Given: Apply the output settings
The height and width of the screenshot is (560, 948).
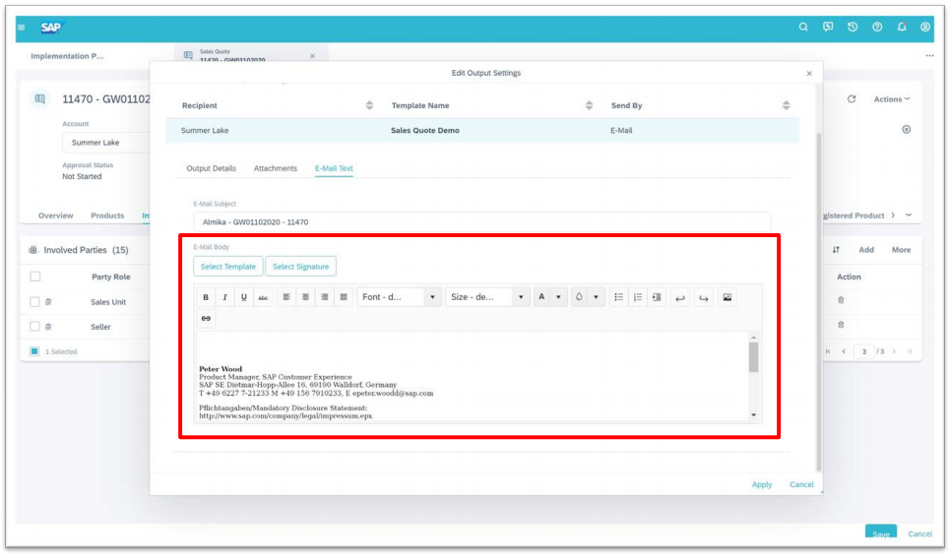Looking at the screenshot, I should click(x=762, y=485).
